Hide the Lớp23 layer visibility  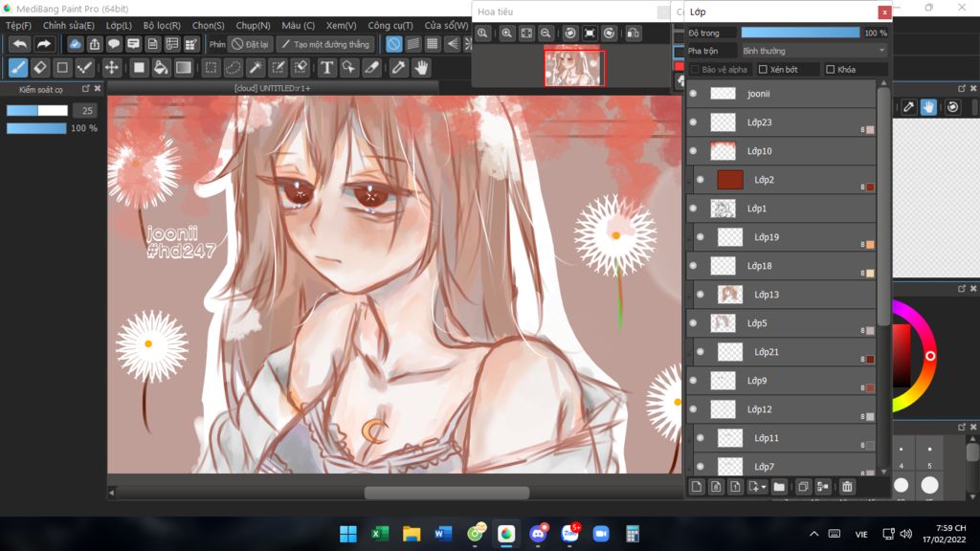click(x=693, y=122)
